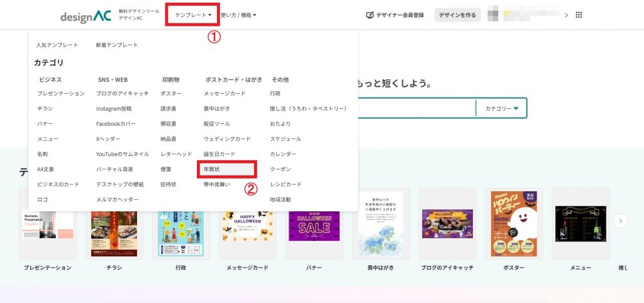644x303 pixels.
Task: Select カレンダー category
Action: coord(283,154)
